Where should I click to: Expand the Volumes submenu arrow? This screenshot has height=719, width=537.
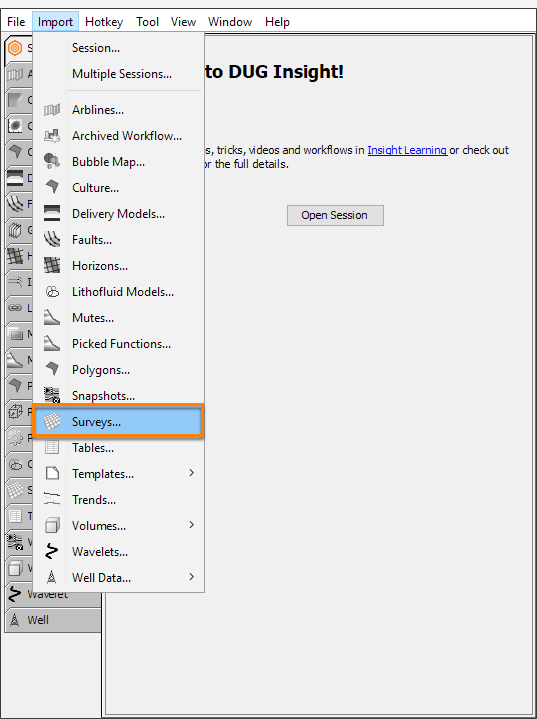(x=192, y=525)
